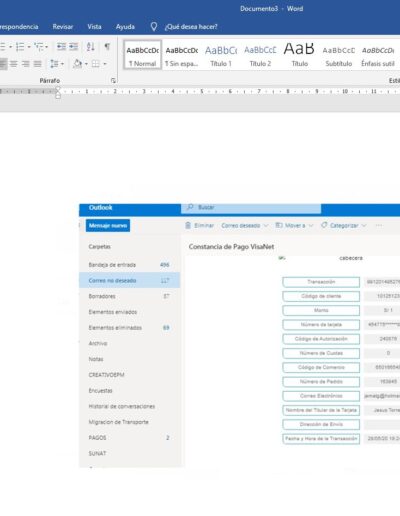Apply the Título style

(299, 55)
